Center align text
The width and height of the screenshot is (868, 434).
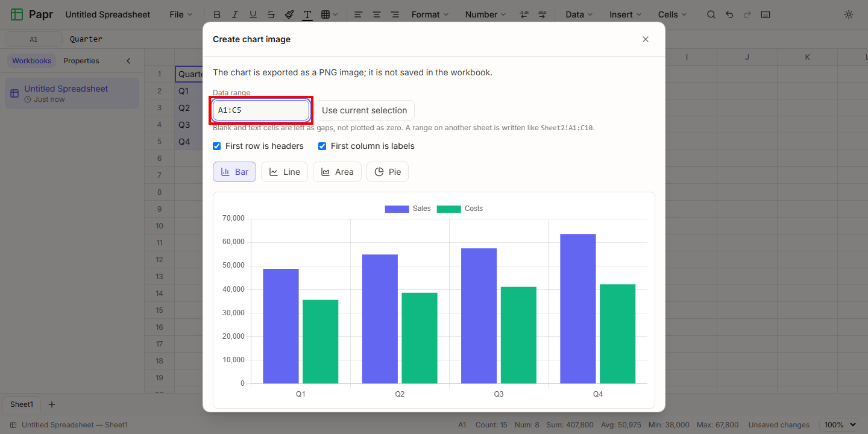coord(377,14)
